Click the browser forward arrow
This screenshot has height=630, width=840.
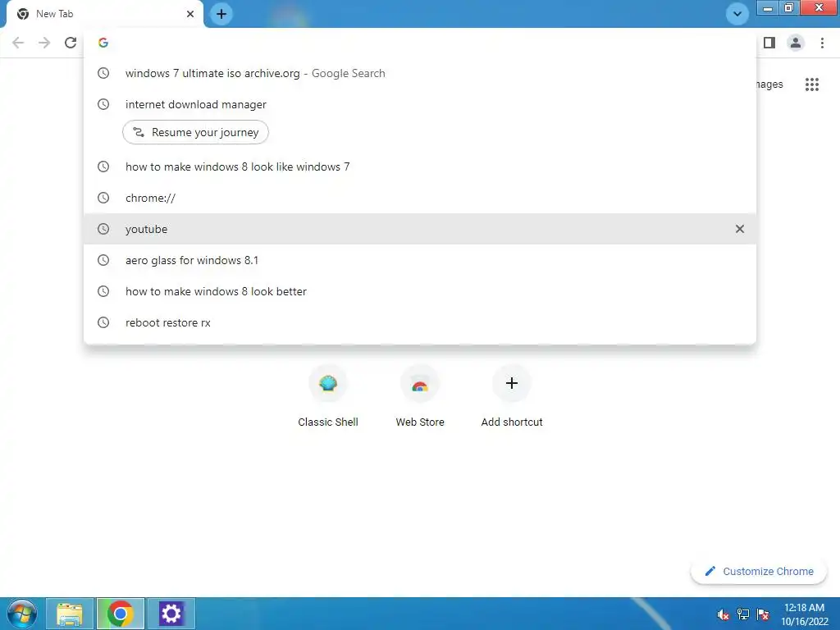pyautogui.click(x=44, y=43)
